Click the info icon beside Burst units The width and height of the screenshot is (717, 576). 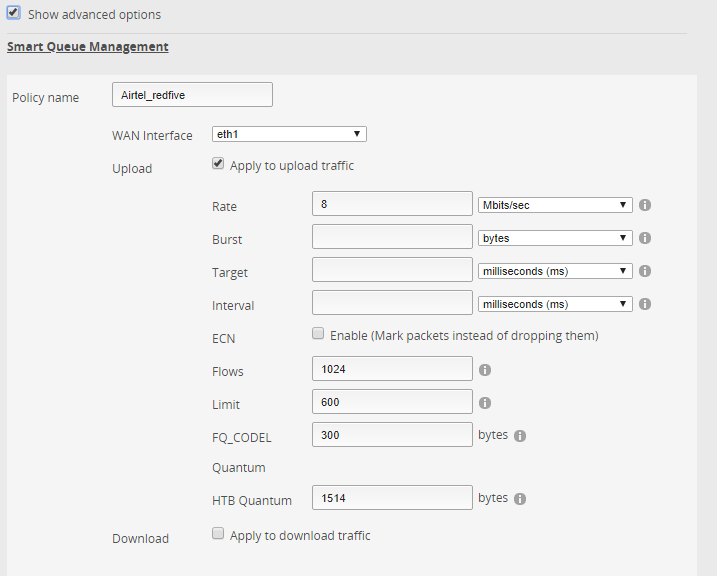click(645, 238)
